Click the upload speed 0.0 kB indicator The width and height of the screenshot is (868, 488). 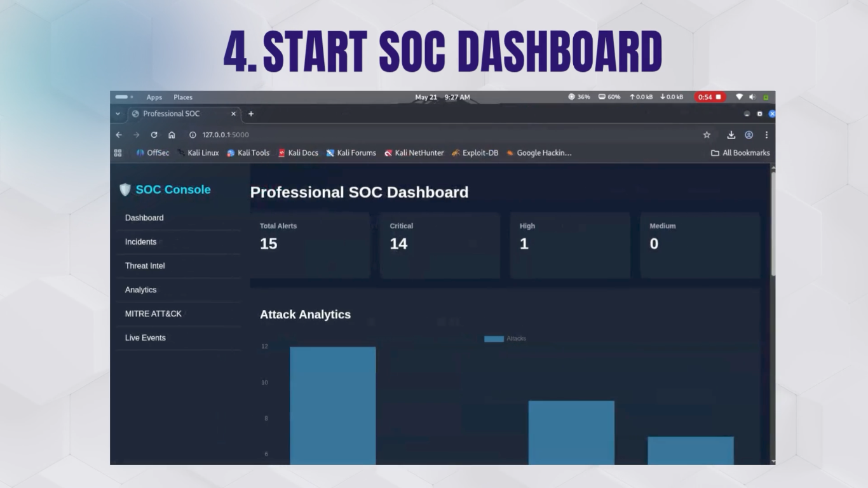641,97
